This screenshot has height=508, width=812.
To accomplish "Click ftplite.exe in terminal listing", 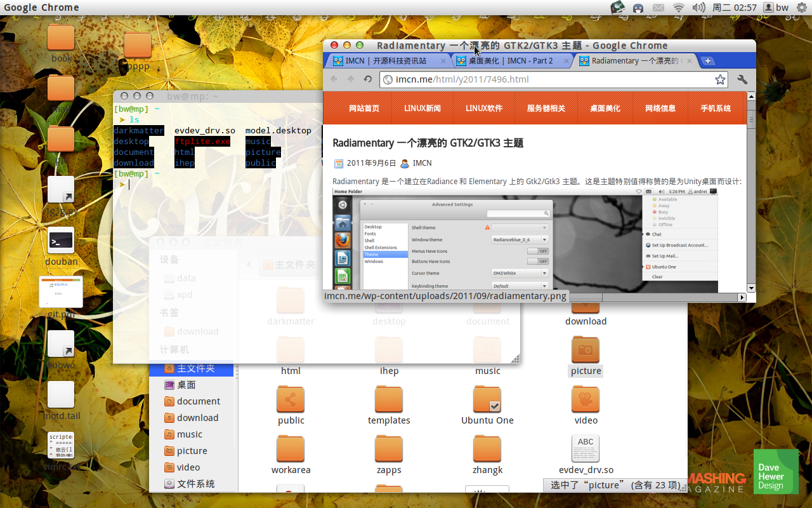I will (x=202, y=142).
